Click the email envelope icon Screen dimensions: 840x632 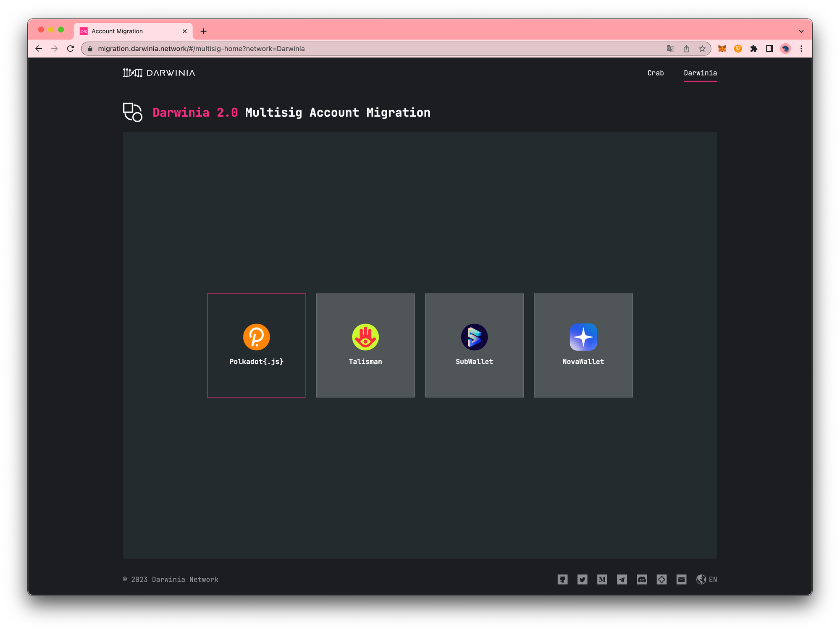[681, 580]
